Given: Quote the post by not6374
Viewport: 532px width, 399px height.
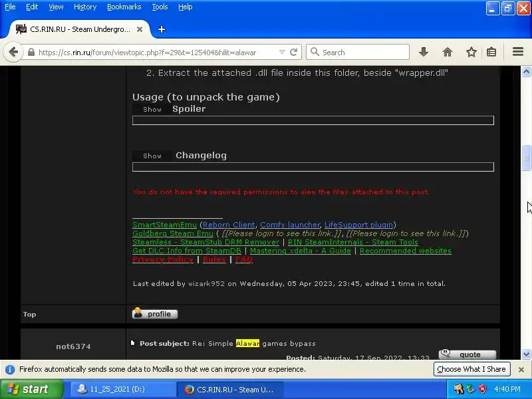Looking at the screenshot, I should [467, 354].
